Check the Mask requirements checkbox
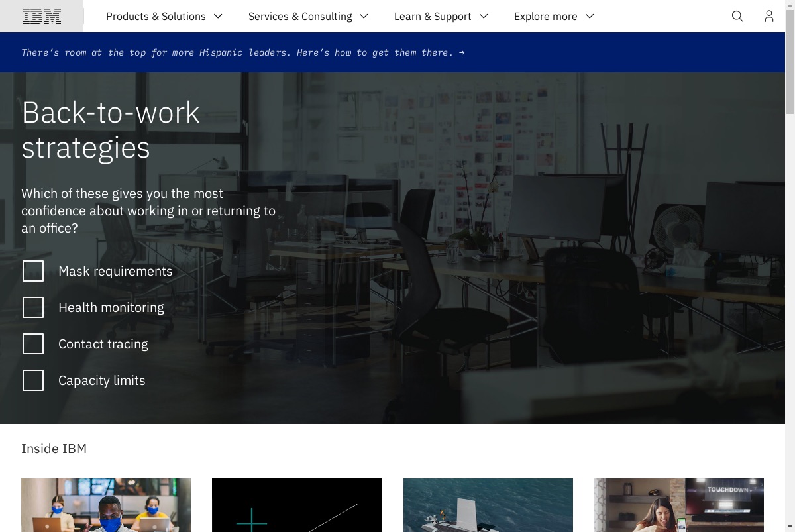The image size is (795, 532). coord(33,271)
